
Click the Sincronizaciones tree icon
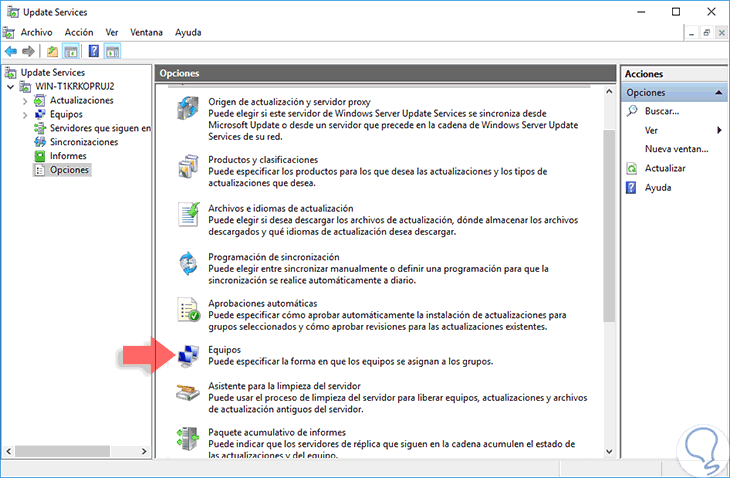pyautogui.click(x=40, y=142)
